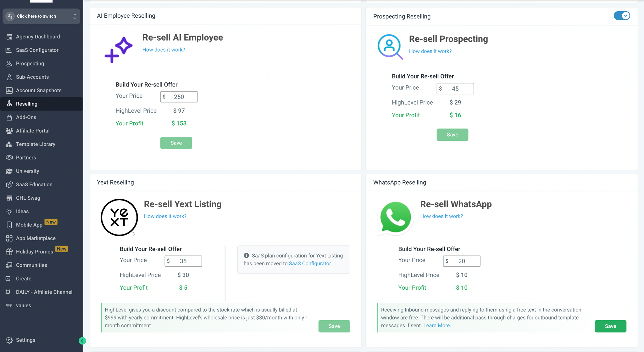The image size is (644, 352).
Task: Open Settings gear icon at bottom
Action: pos(9,340)
